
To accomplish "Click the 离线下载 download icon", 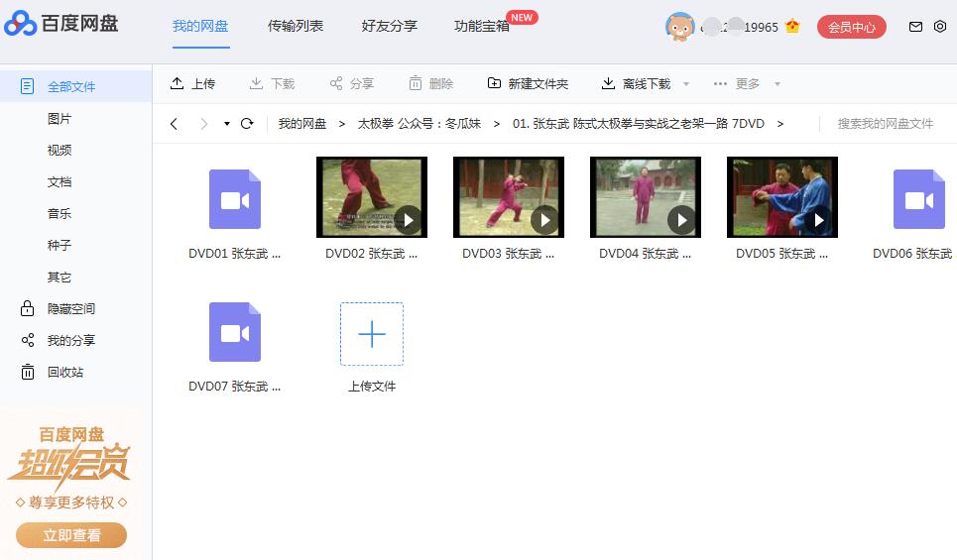I will click(x=608, y=83).
